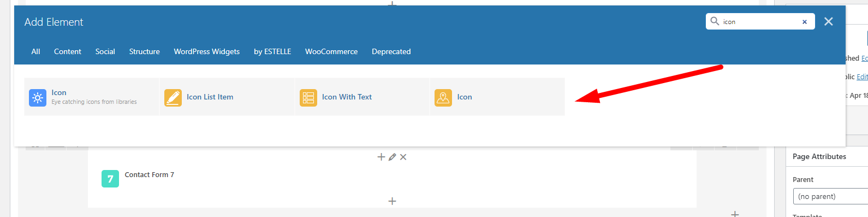Open the Parent page dropdown

point(830,196)
